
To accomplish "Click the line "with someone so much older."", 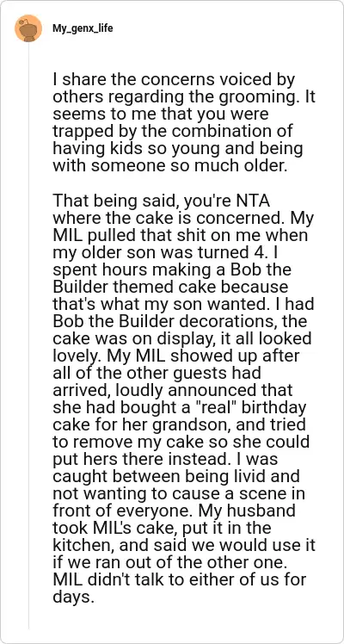I will tap(169, 166).
